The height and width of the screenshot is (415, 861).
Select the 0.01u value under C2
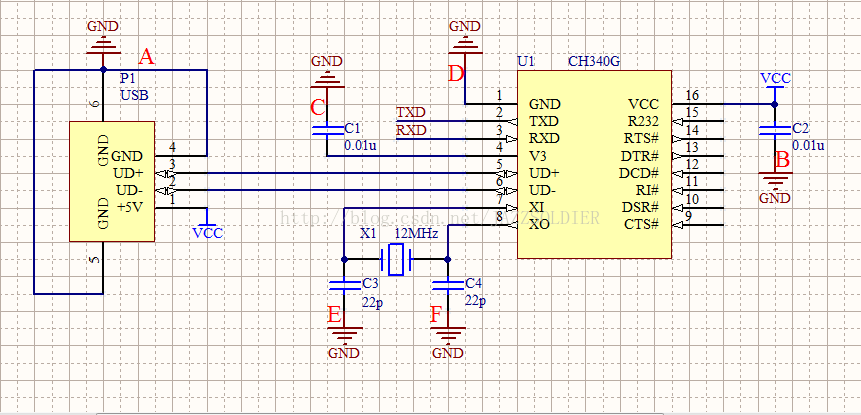pyautogui.click(x=808, y=145)
